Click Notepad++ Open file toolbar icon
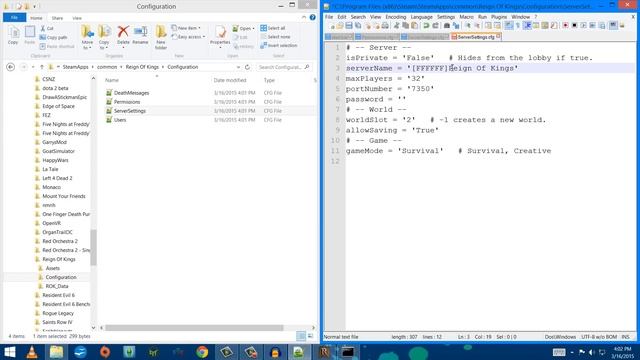 point(340,26)
